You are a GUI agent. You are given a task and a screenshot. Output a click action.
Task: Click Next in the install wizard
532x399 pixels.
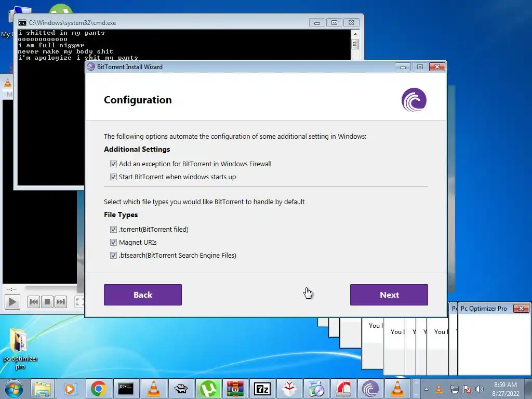pyautogui.click(x=389, y=295)
